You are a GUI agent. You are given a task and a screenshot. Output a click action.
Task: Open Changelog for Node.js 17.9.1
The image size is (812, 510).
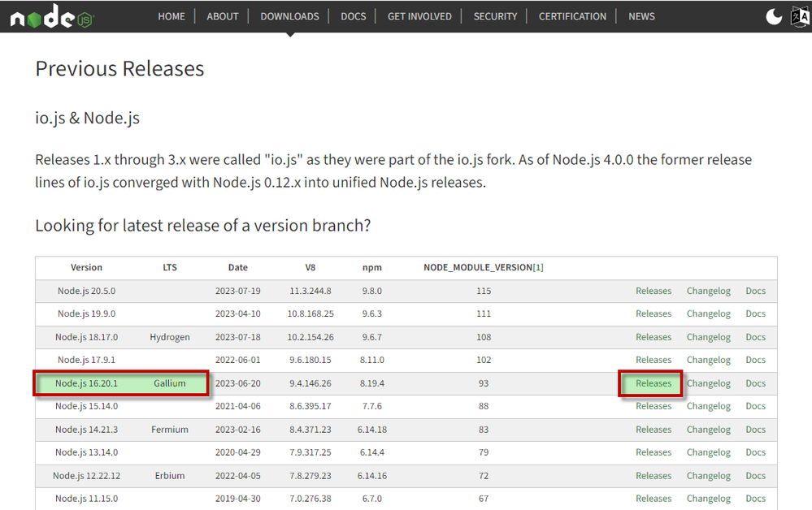coord(709,360)
